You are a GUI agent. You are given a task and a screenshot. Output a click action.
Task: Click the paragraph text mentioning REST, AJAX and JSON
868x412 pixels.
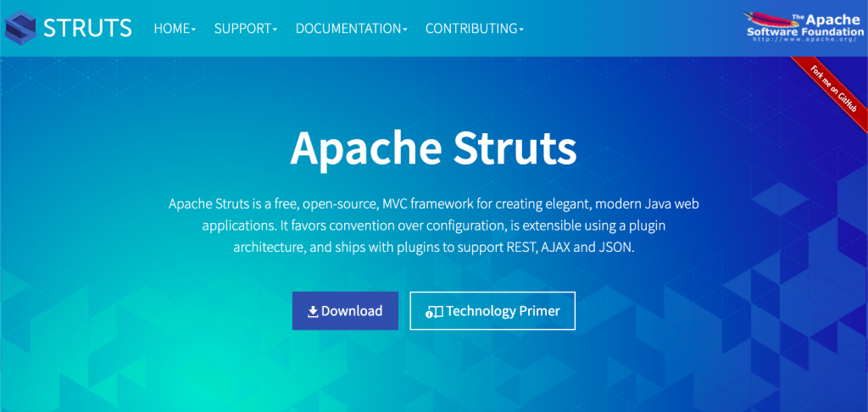click(433, 225)
